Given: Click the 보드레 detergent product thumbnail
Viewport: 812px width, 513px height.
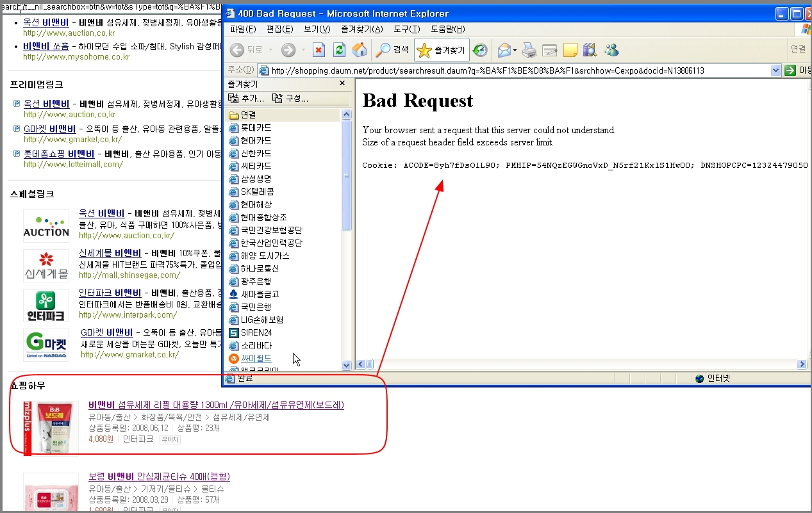Looking at the screenshot, I should coord(51,428).
